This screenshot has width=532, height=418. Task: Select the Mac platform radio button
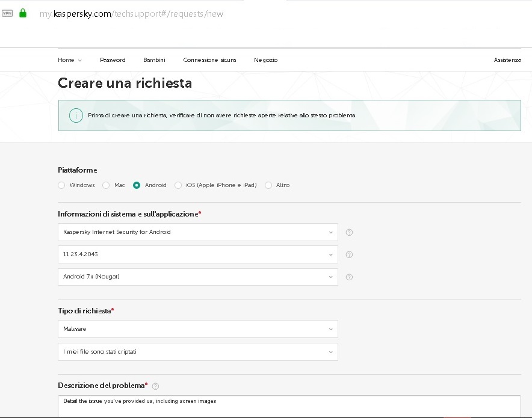(x=106, y=185)
